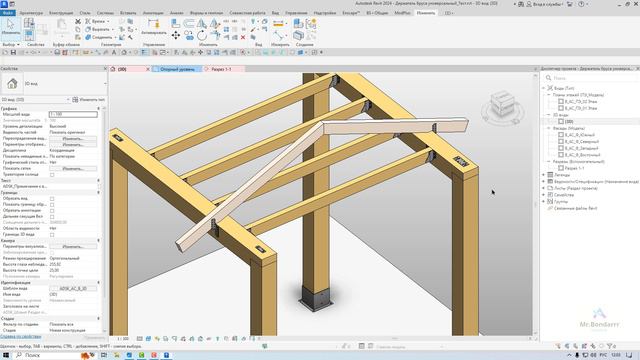This screenshot has width=640, height=360.
Task: Switch to the Опорный уровень view tab
Action: pos(177,69)
